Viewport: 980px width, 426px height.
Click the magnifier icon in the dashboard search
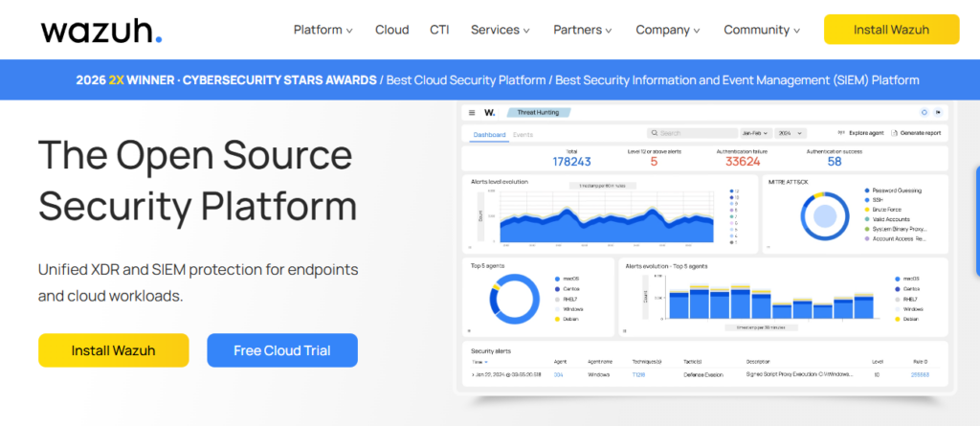point(655,133)
